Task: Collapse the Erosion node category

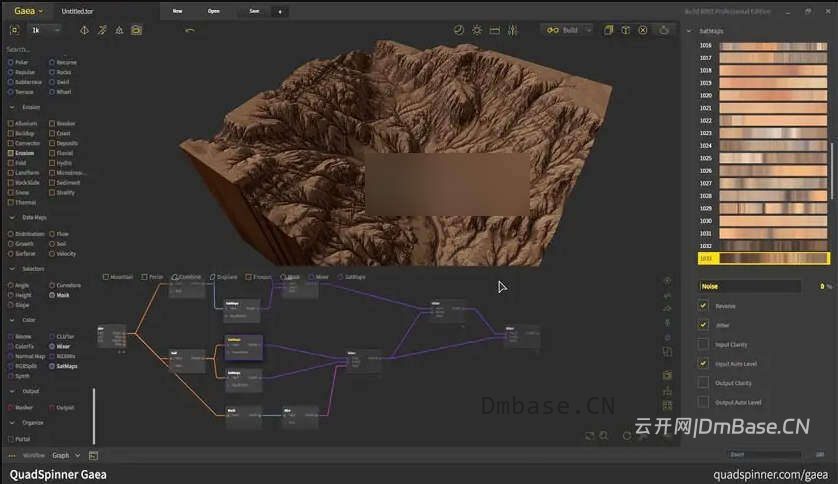Action: click(x=12, y=107)
